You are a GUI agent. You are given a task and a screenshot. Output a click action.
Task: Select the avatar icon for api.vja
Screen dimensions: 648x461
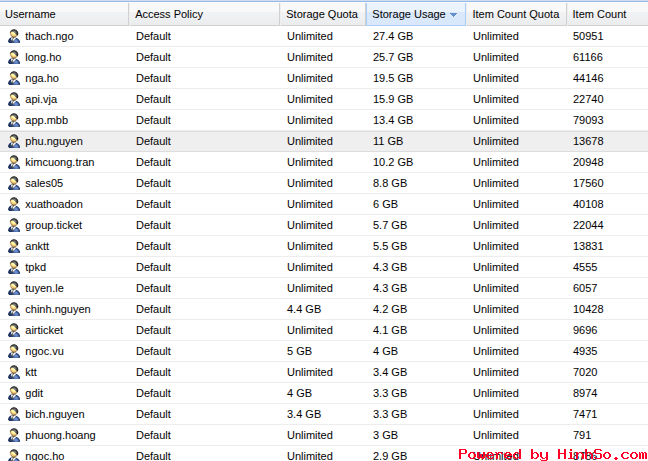point(14,99)
